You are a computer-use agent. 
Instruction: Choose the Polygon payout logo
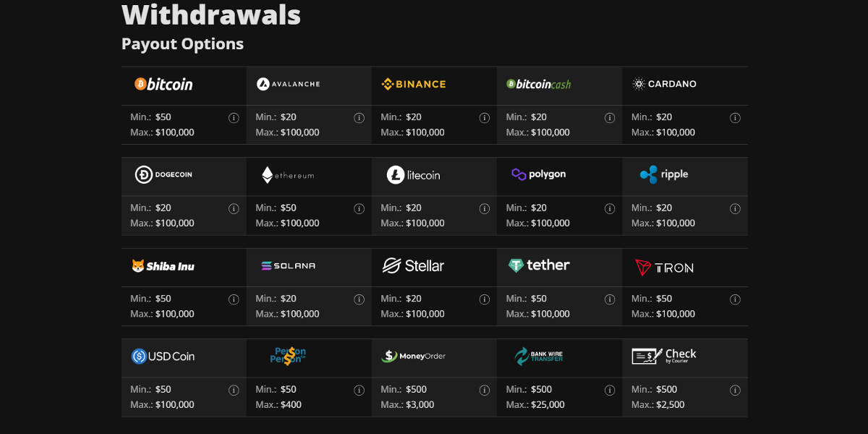(x=539, y=174)
